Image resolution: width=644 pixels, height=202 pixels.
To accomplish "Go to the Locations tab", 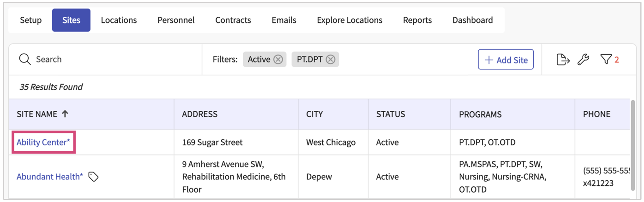I will point(119,20).
